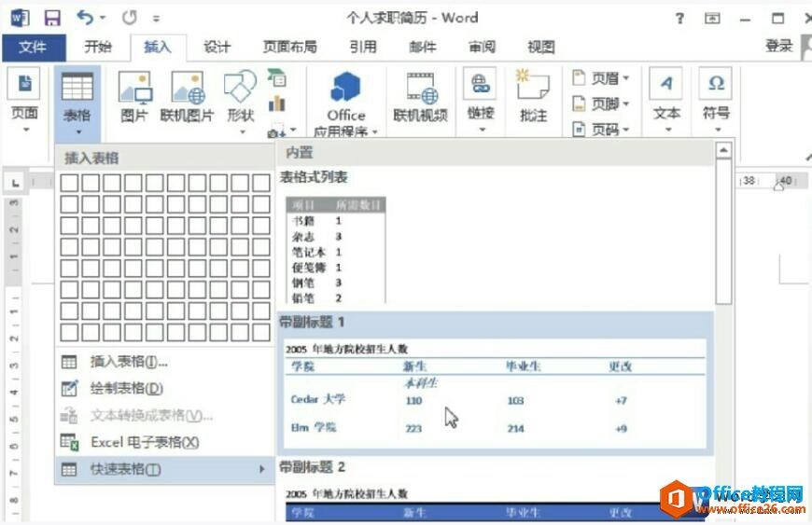Click the Undo arrow icon
Screen dimensions: 812x525
point(86,18)
